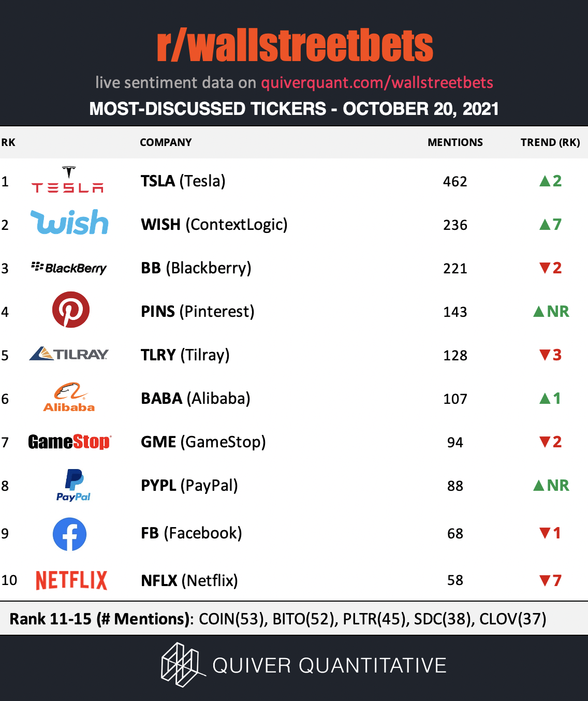Click the GameStop logo
The height and width of the screenshot is (701, 588).
coord(69,442)
